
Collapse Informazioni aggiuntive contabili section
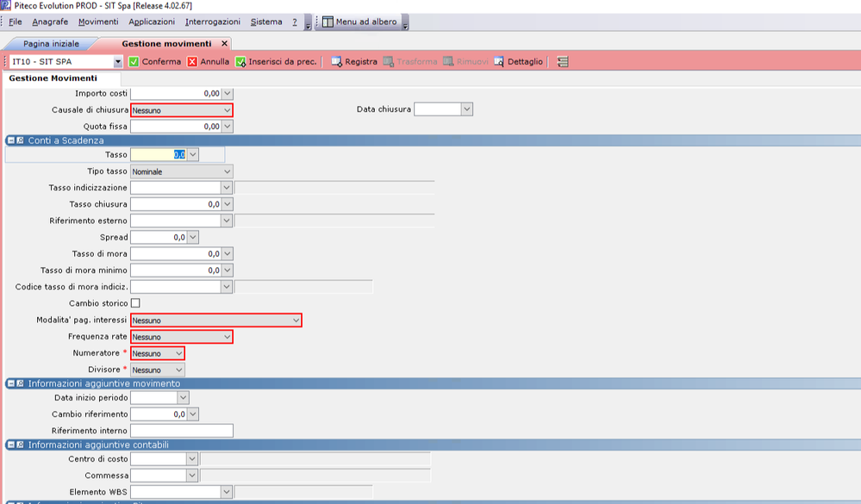click(x=11, y=445)
